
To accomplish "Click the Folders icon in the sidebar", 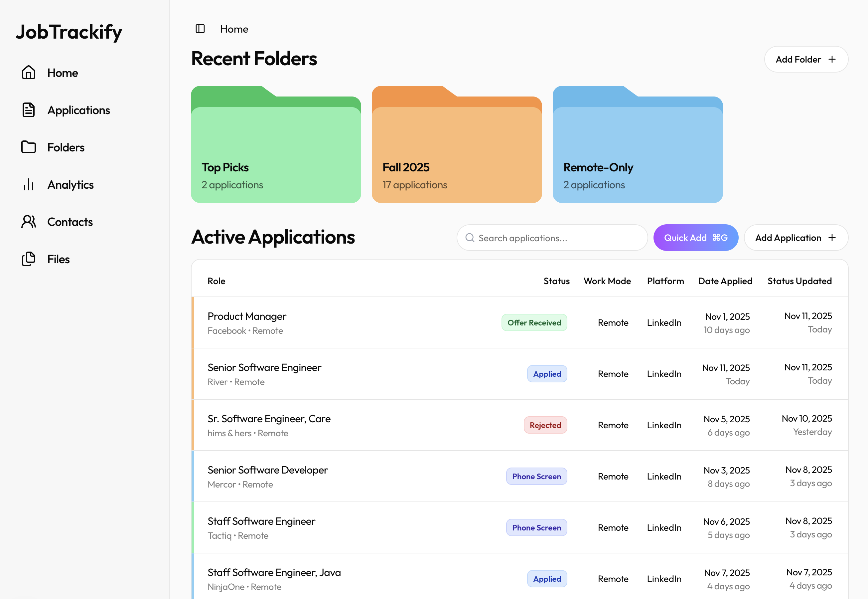I will pyautogui.click(x=29, y=147).
